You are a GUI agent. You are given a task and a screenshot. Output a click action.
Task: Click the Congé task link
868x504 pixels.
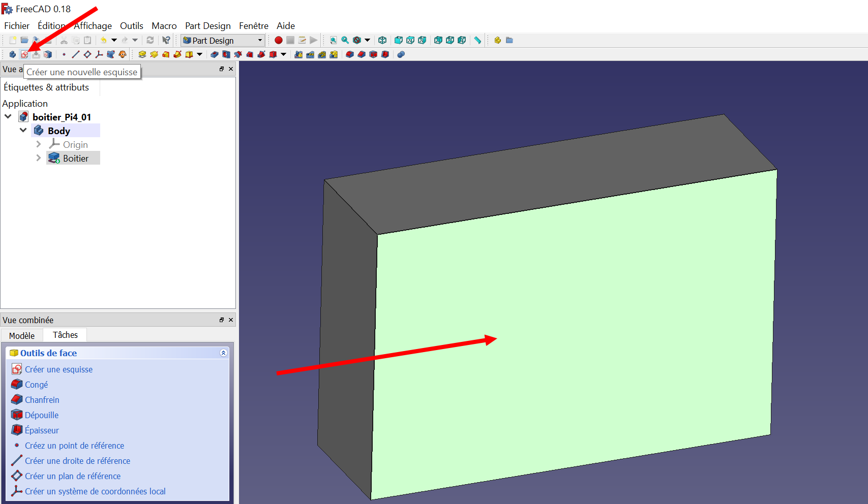37,385
